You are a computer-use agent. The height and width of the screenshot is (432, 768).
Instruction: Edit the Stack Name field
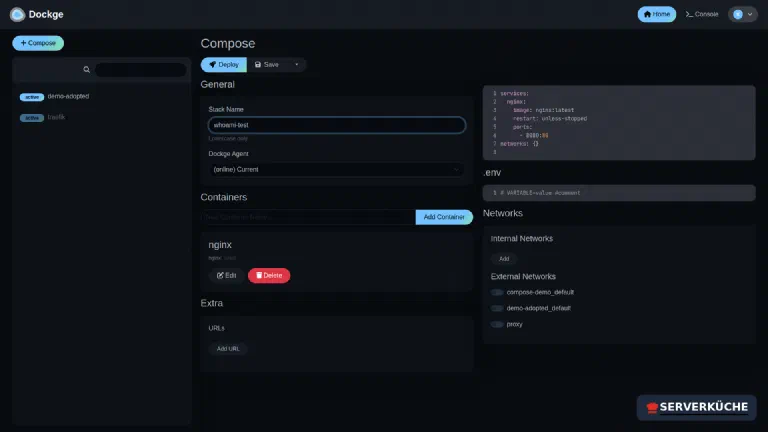click(x=337, y=125)
